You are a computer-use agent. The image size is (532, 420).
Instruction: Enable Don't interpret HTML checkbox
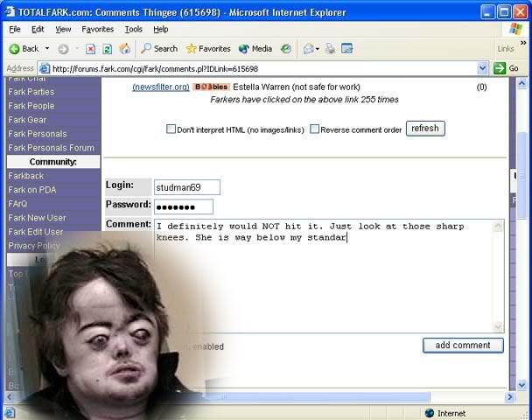(x=171, y=129)
